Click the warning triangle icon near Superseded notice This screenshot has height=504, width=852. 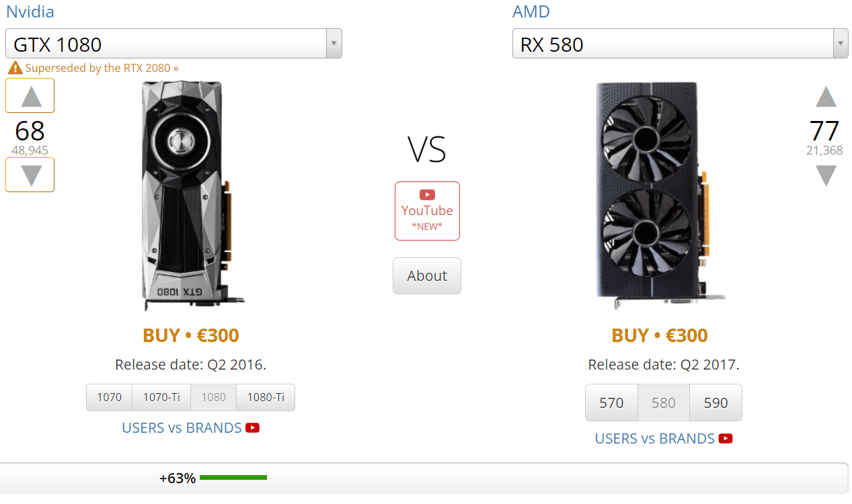[15, 68]
